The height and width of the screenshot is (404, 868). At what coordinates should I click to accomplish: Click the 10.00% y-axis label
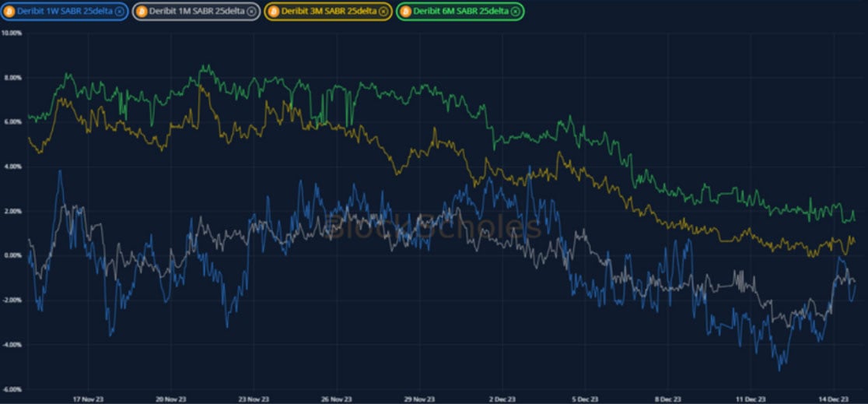pos(12,33)
